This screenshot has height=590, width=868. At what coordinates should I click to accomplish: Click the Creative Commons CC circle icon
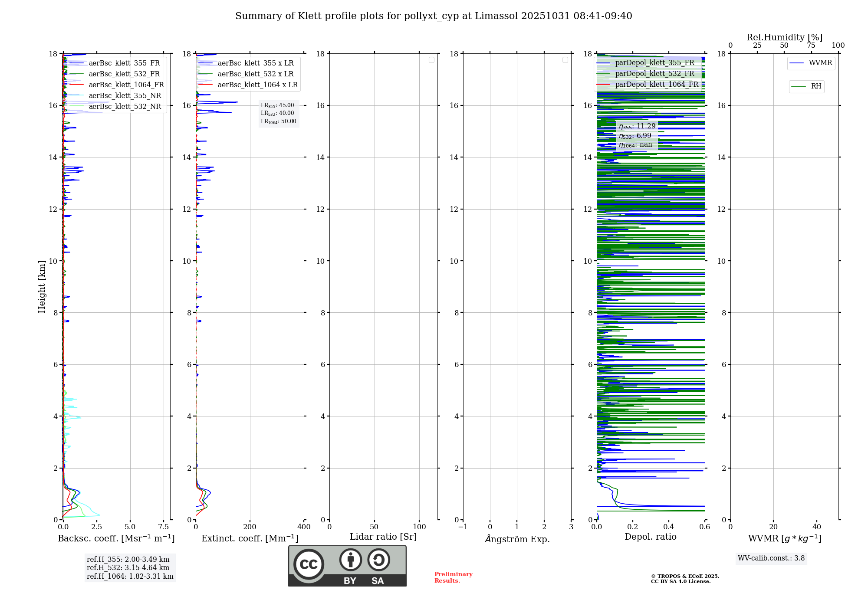click(309, 564)
